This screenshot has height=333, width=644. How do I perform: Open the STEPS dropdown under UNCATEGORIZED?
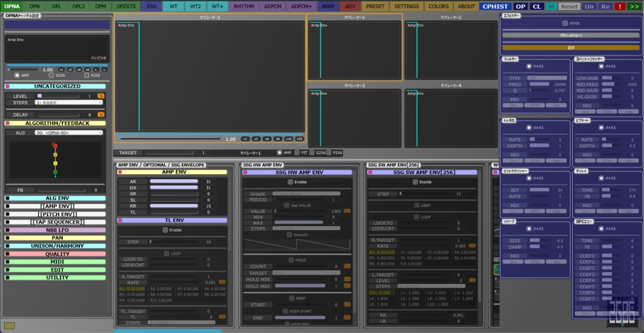click(x=69, y=102)
